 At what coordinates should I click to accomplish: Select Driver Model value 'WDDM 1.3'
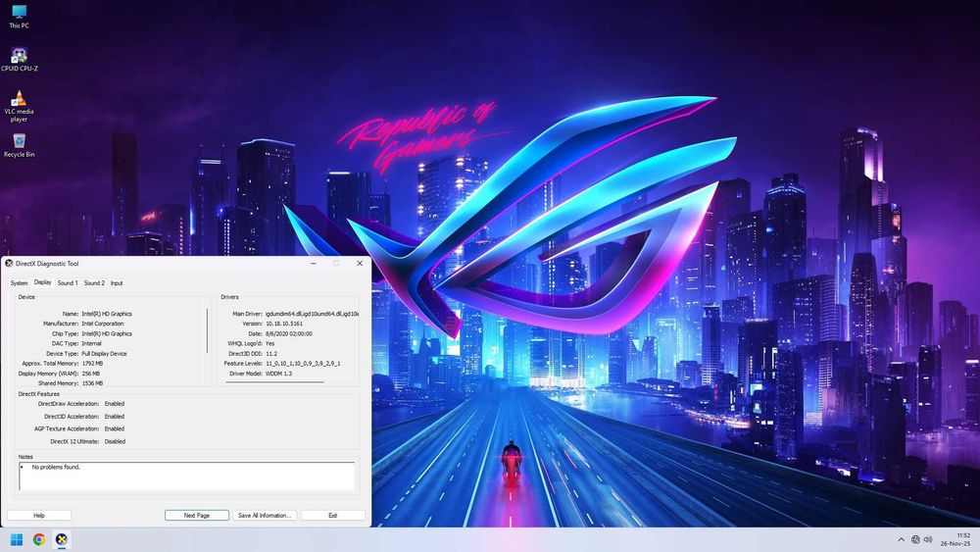pos(278,374)
